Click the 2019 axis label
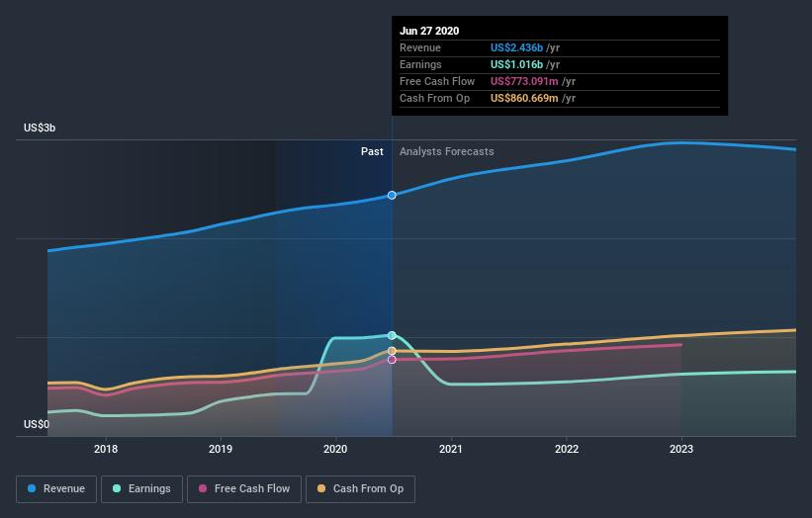The height and width of the screenshot is (518, 812). click(x=221, y=449)
